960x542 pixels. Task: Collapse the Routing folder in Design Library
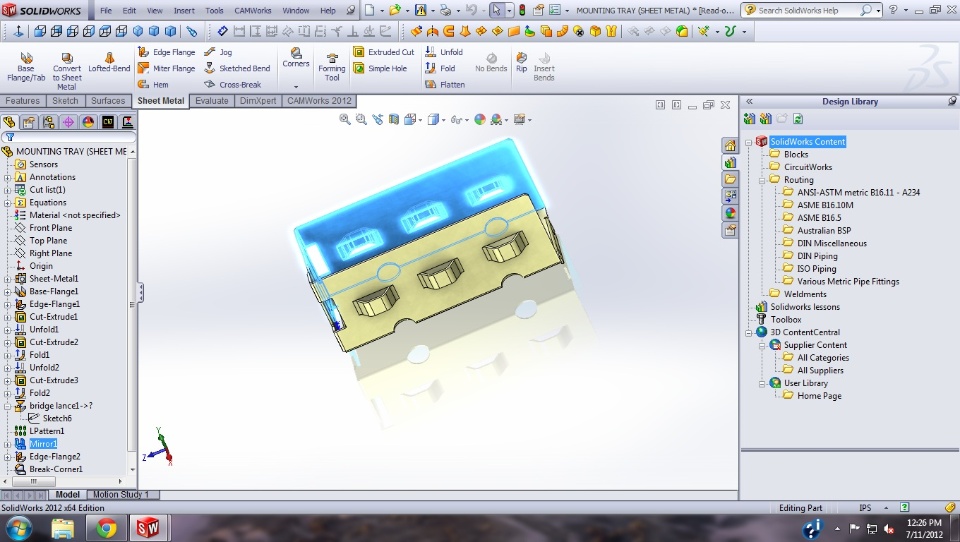[x=762, y=180]
